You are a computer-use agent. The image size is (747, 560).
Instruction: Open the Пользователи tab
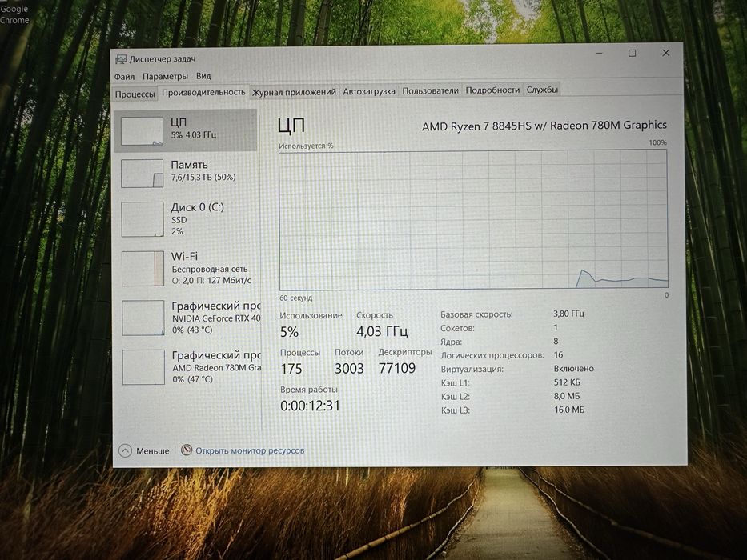coord(430,90)
